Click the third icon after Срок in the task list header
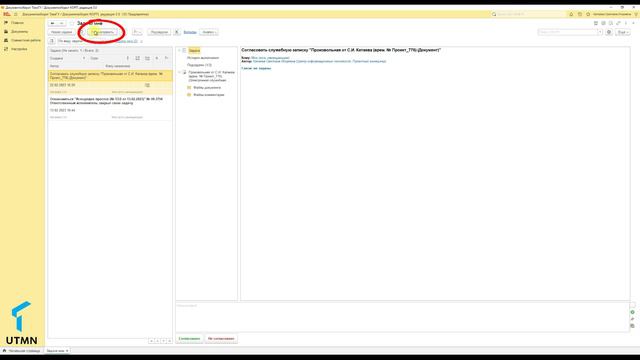Viewport: 640px width, 360px height. pyautogui.click(x=147, y=58)
